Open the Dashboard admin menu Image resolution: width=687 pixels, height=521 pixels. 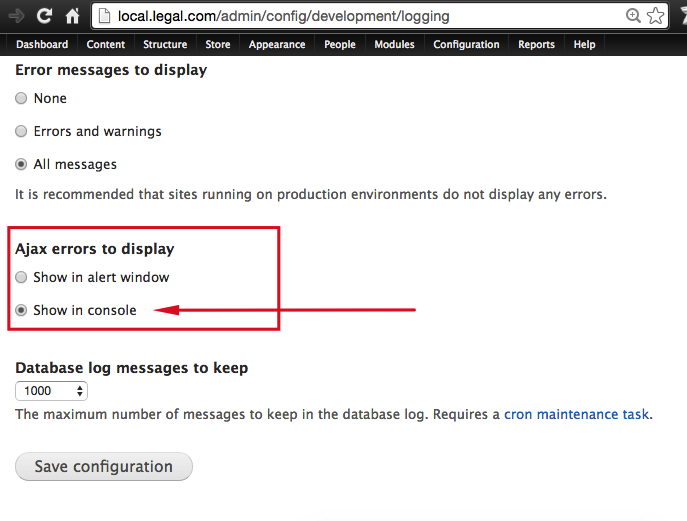pyautogui.click(x=42, y=44)
